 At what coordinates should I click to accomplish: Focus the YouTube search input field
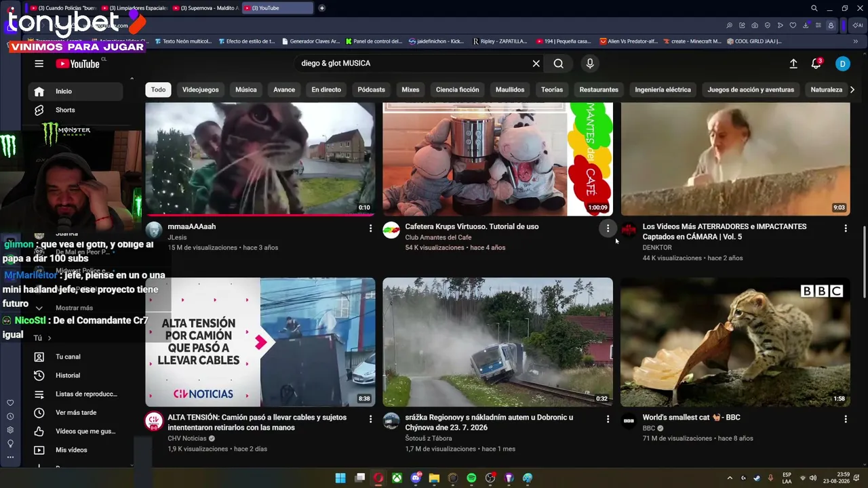[x=414, y=64]
